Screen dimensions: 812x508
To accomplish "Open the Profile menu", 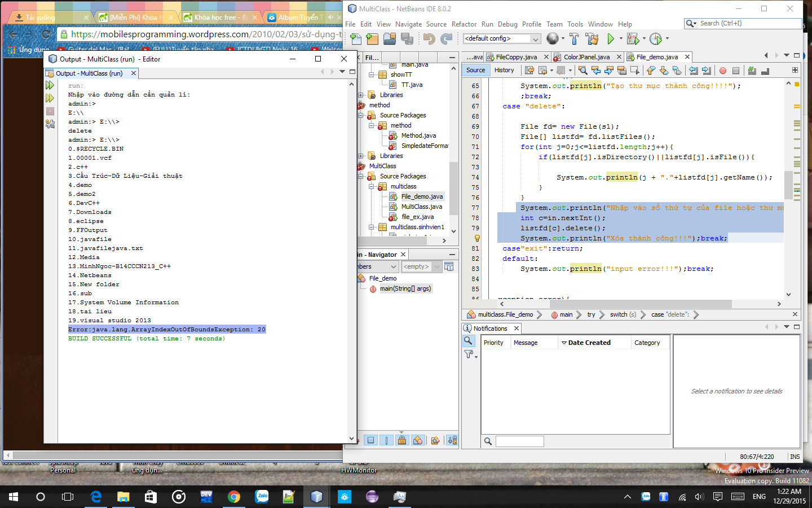I will [532, 24].
